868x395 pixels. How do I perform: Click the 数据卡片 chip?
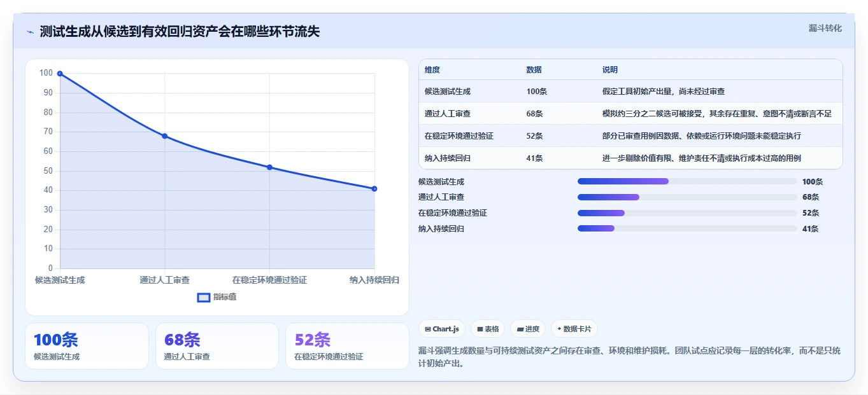(574, 329)
